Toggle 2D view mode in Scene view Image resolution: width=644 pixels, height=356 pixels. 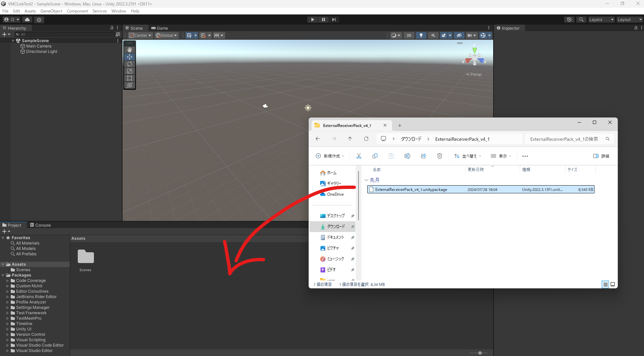409,35
